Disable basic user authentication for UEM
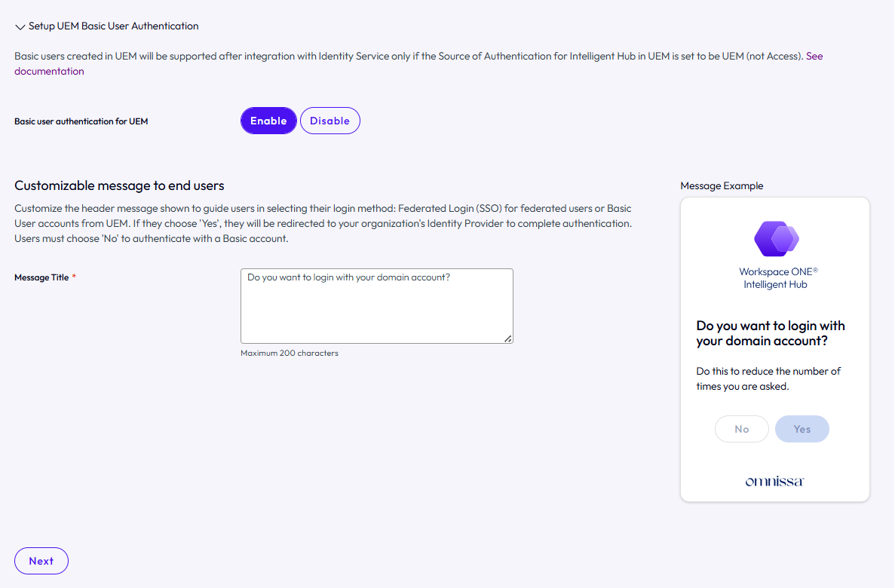Screen dimensions: 895x588 tap(330, 121)
